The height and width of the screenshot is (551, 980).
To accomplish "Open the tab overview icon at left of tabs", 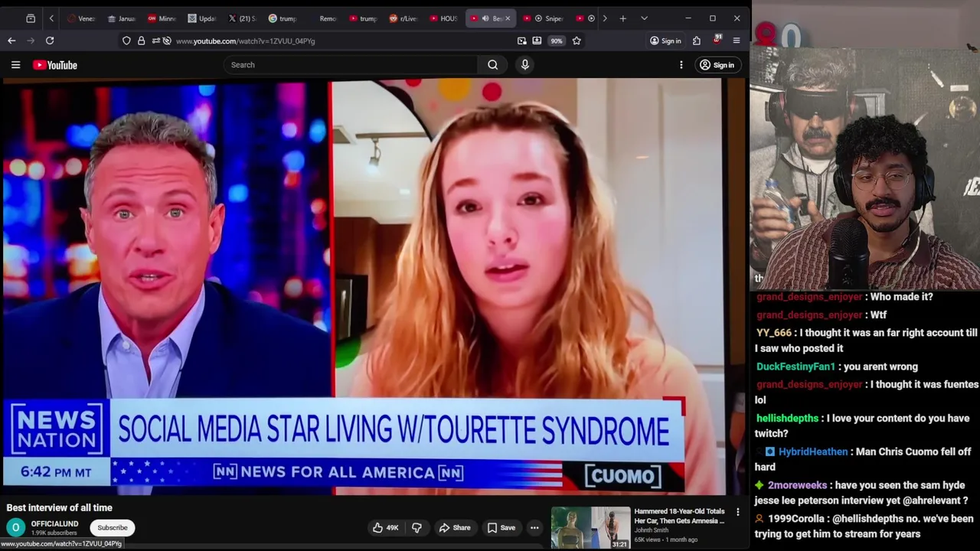I will [31, 18].
